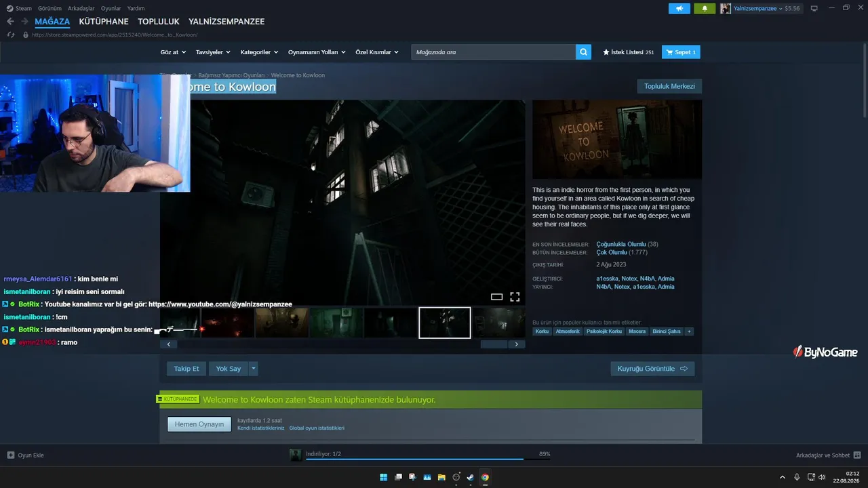
Task: Select the Psikolojik Korku tag
Action: pos(604,331)
